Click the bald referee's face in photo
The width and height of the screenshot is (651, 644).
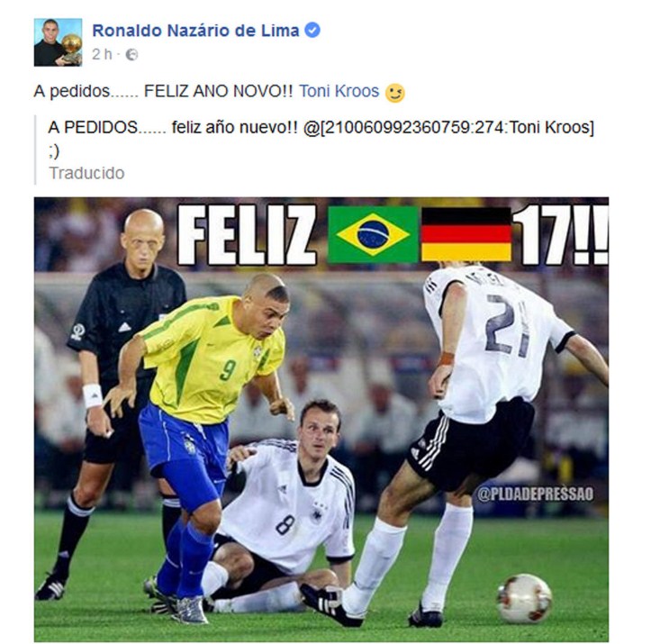142,243
